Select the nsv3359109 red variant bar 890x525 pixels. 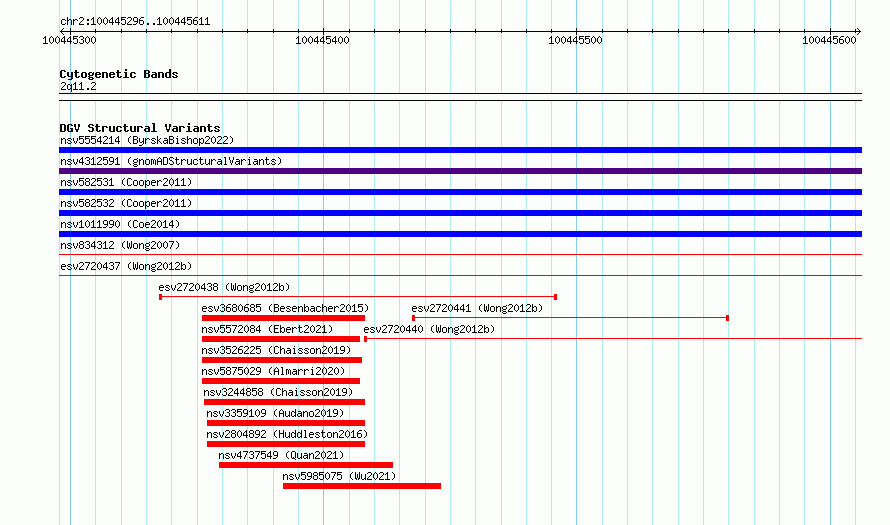tap(286, 423)
